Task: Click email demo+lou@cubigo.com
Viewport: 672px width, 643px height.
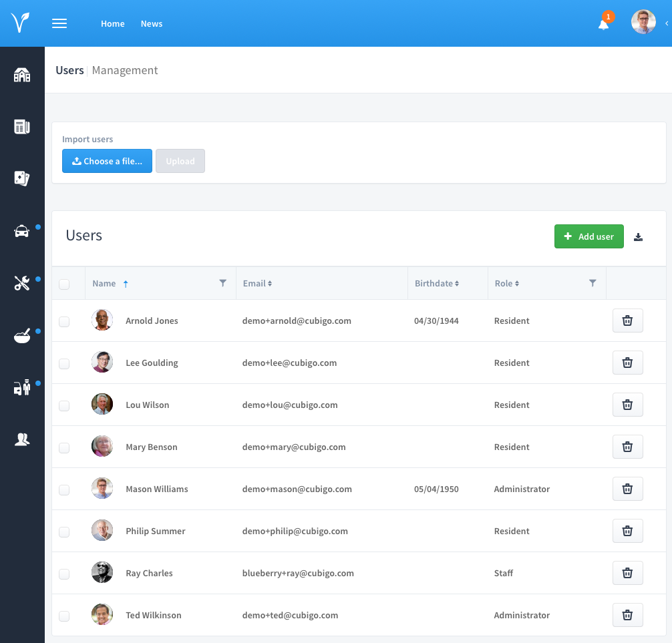Action: coord(290,405)
